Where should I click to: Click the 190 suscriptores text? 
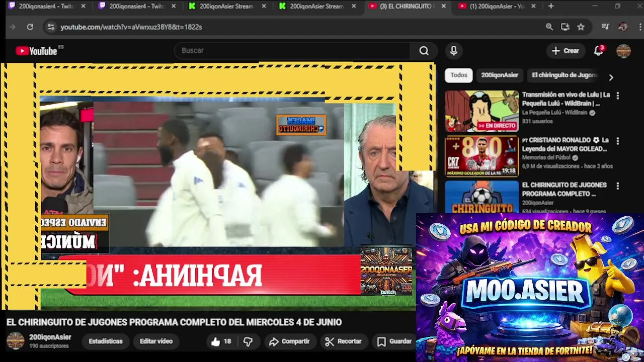(49, 346)
